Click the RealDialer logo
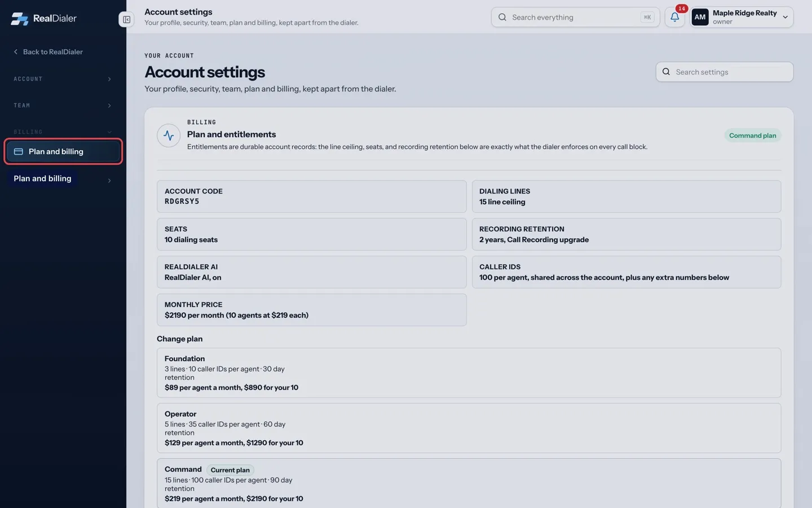Screen dimensions: 812x508 click(43, 18)
